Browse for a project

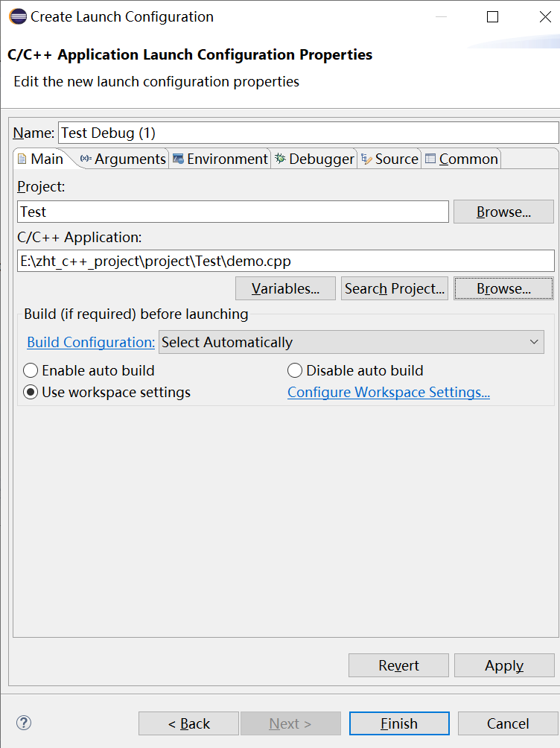[x=503, y=212]
